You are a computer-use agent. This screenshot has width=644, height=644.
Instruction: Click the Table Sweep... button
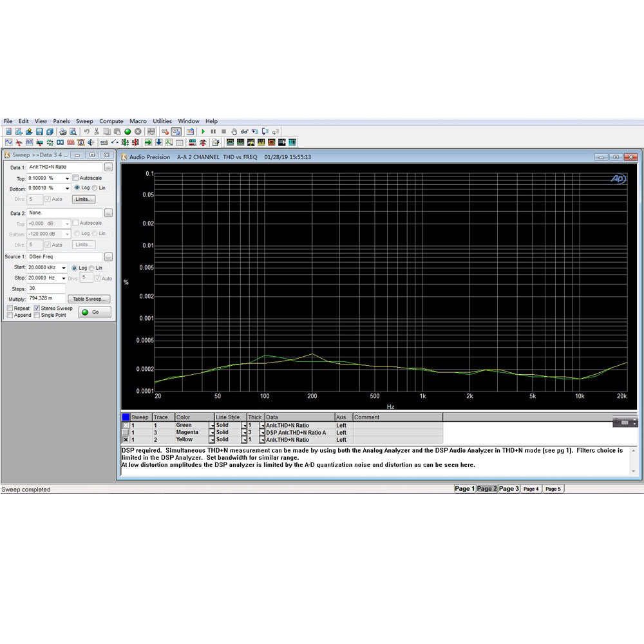coord(90,299)
